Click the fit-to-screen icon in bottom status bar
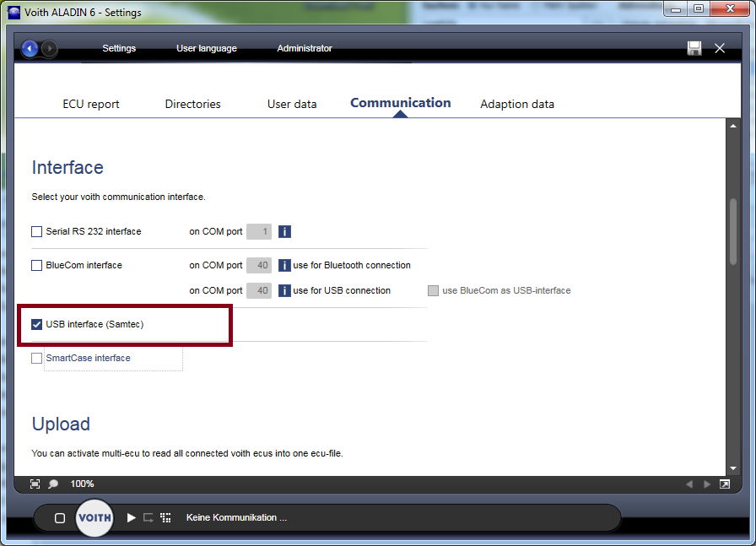 [35, 484]
